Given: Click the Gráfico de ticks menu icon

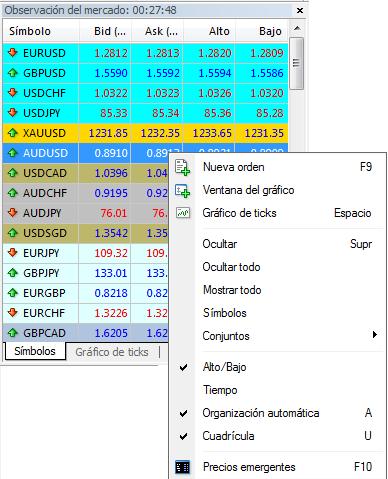Looking at the screenshot, I should [x=183, y=213].
